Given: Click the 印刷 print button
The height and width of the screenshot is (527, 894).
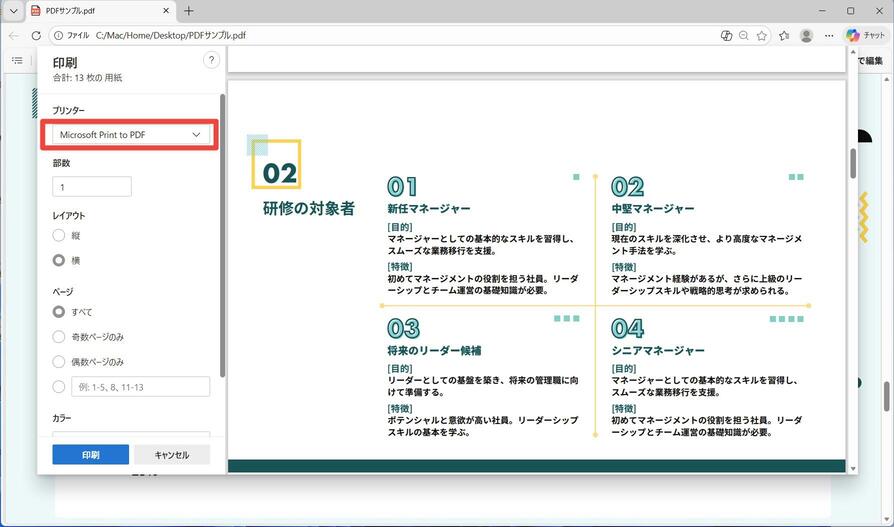Looking at the screenshot, I should point(91,455).
